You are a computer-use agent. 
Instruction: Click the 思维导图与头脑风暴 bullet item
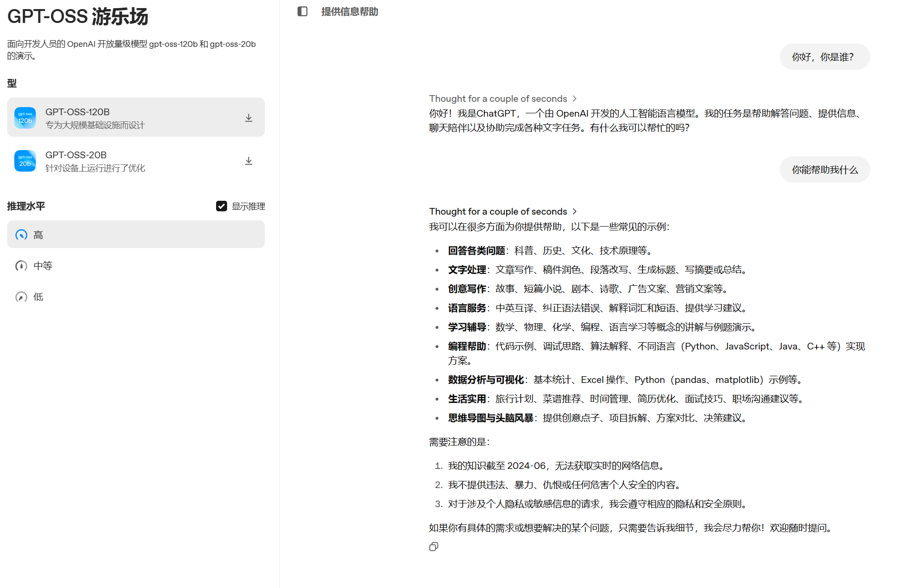598,418
